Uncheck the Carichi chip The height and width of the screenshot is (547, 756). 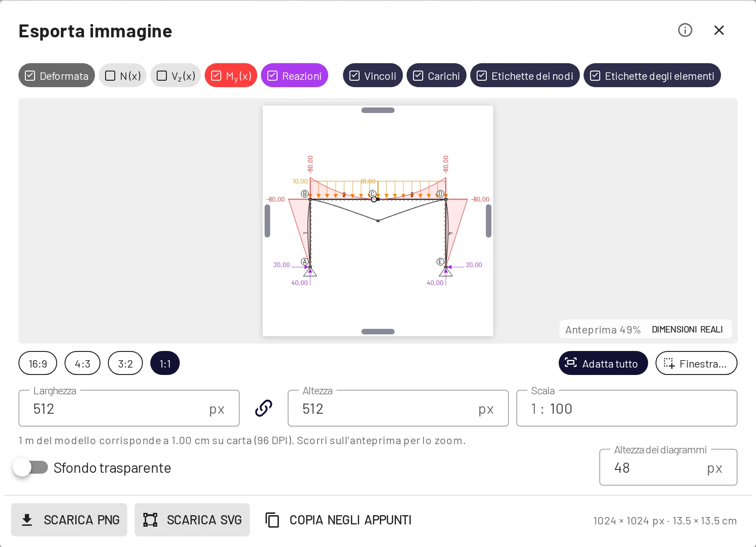[x=437, y=76]
